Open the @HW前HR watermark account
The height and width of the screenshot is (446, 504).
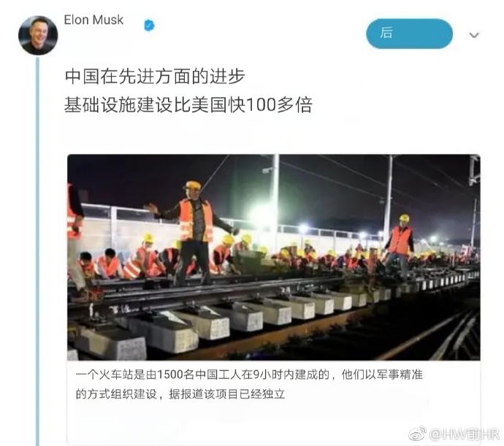(464, 434)
